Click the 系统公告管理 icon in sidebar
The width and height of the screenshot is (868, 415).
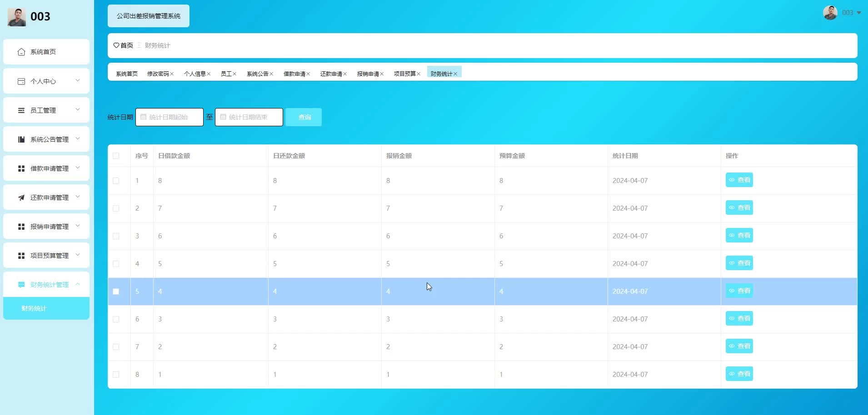click(x=21, y=139)
